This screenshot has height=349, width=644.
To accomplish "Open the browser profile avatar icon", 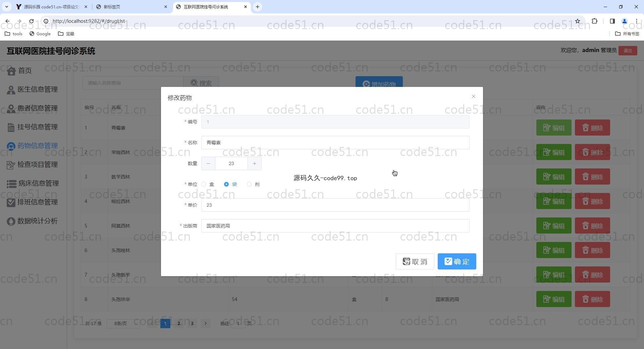I will (x=625, y=21).
